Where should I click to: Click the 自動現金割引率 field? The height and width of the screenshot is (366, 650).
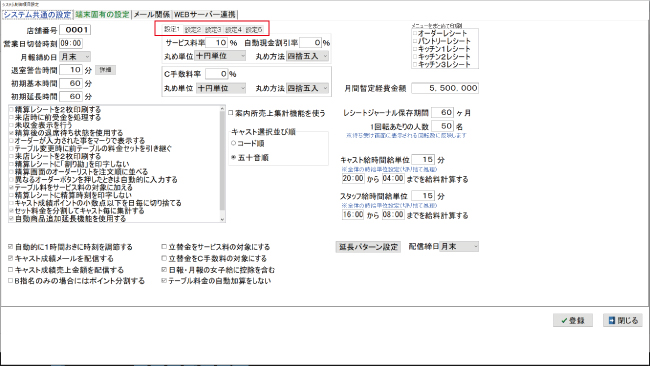click(310, 42)
